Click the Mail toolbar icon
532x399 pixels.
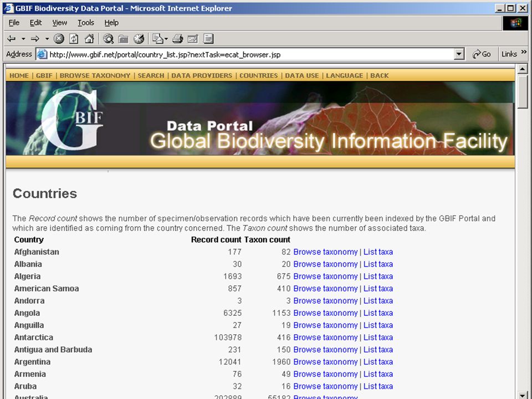[x=157, y=39]
